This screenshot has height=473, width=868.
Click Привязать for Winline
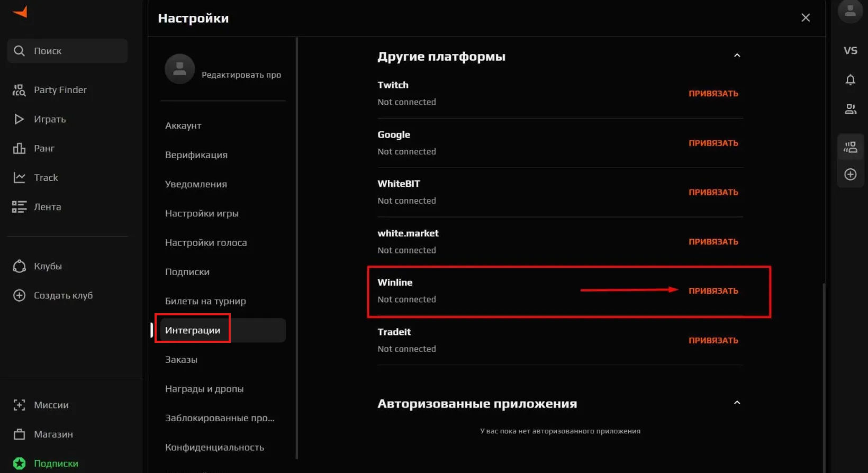pyautogui.click(x=713, y=291)
